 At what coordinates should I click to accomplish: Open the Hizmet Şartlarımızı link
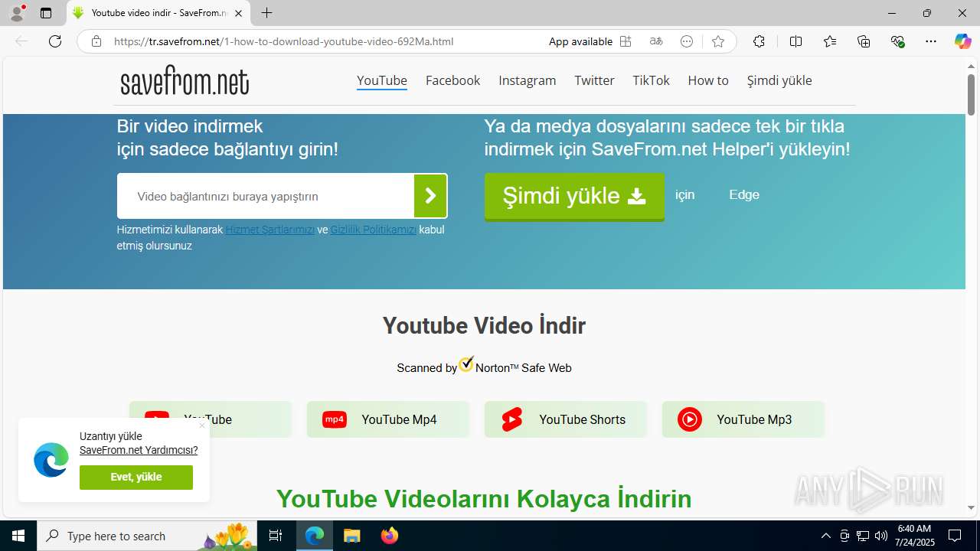pyautogui.click(x=269, y=230)
